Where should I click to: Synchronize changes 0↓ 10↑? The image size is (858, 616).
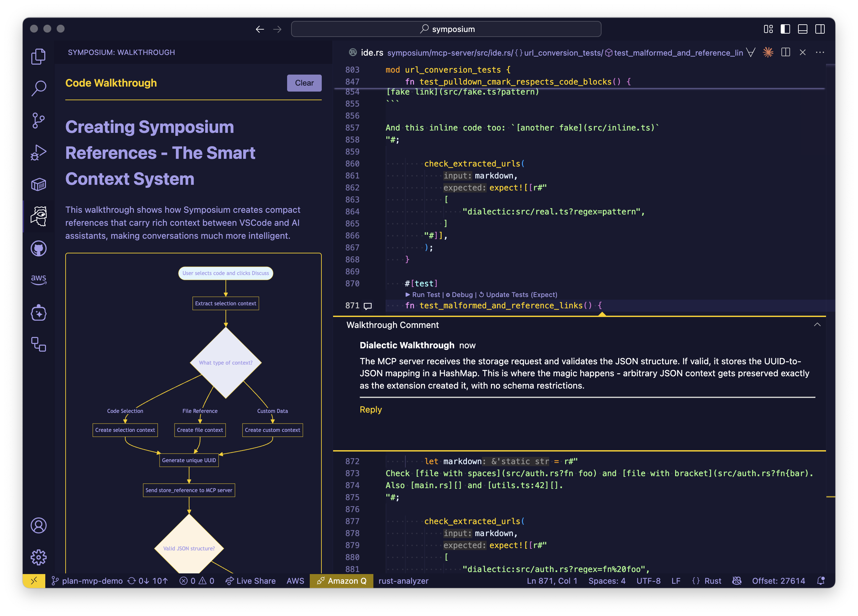click(x=148, y=581)
